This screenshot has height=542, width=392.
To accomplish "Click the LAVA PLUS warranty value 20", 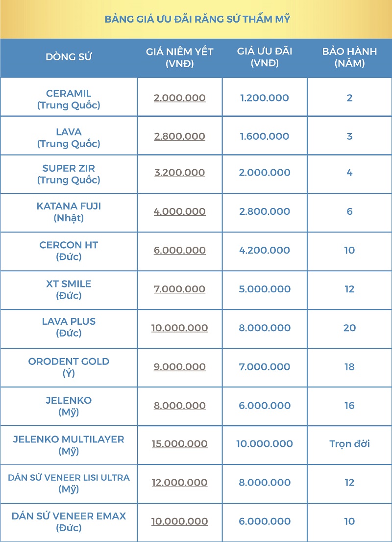I will click(349, 328).
